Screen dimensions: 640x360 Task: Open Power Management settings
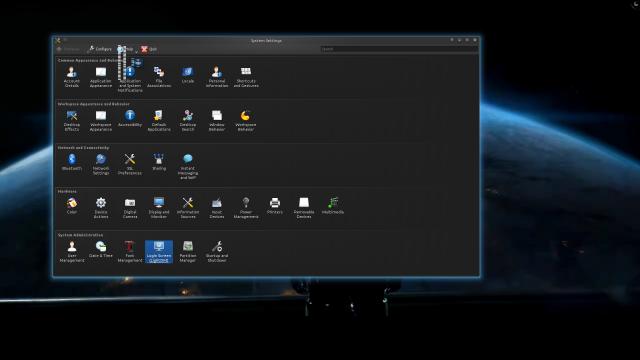[246, 208]
